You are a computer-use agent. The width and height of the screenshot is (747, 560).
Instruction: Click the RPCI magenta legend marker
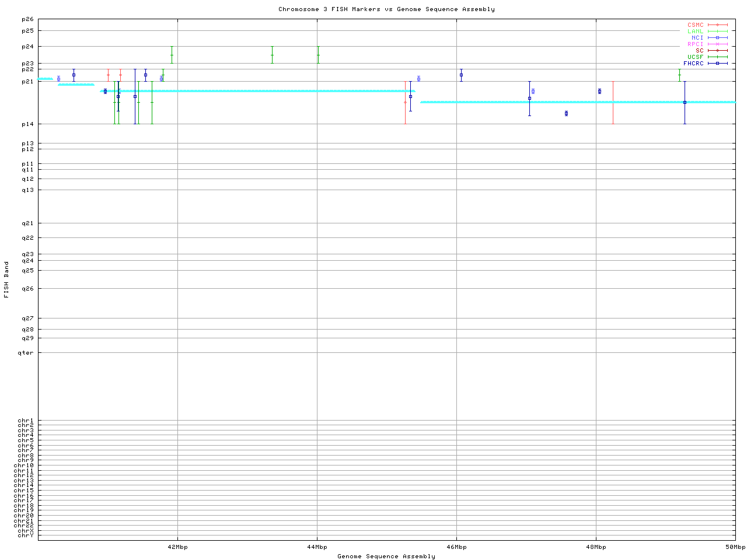click(x=717, y=44)
